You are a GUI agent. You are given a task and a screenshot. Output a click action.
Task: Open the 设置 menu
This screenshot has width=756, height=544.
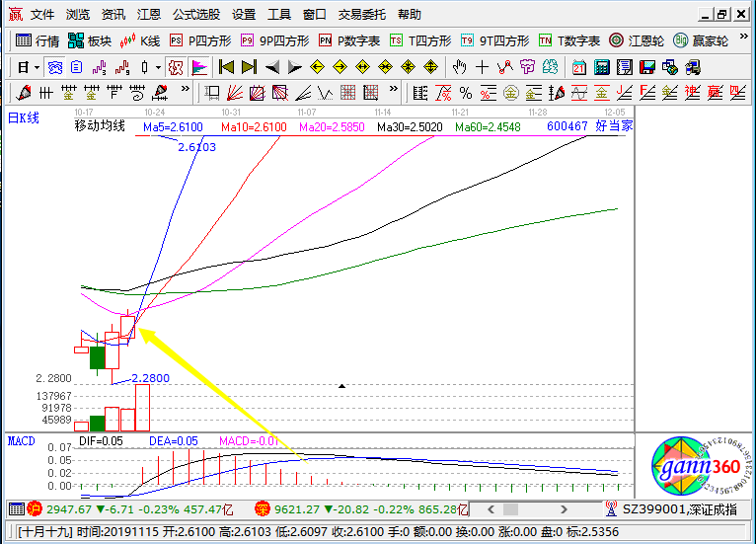244,15
